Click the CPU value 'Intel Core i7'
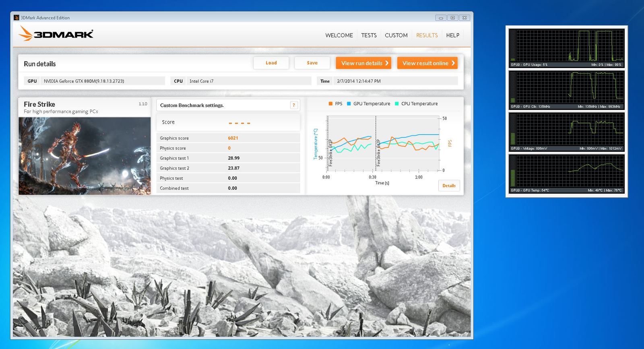This screenshot has height=349, width=644. click(x=202, y=81)
